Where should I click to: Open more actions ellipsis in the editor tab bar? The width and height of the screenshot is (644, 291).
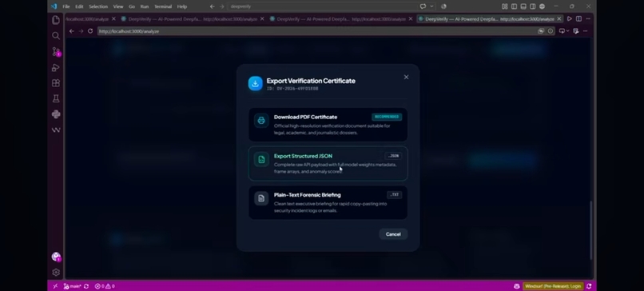(x=588, y=19)
